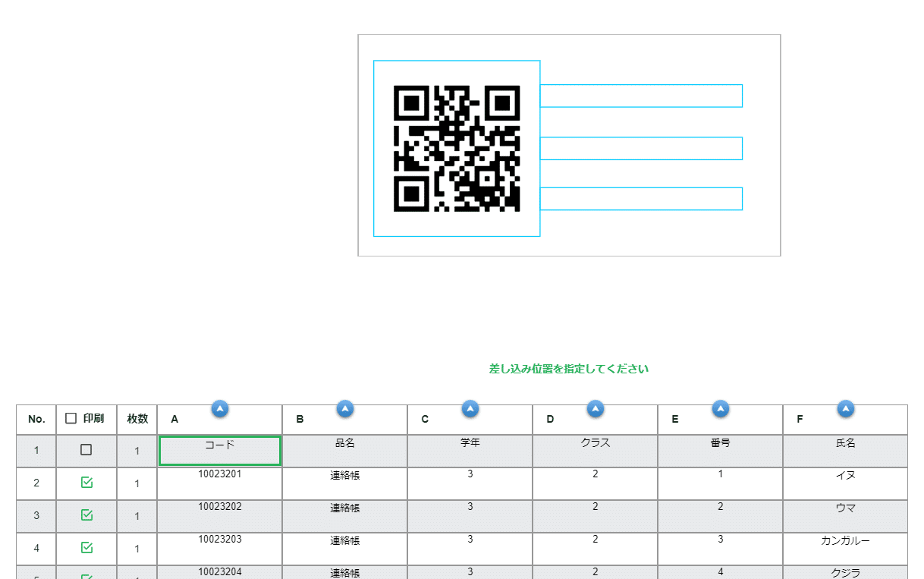
Task: Click the 枚数 value in row 4
Action: pos(137,549)
